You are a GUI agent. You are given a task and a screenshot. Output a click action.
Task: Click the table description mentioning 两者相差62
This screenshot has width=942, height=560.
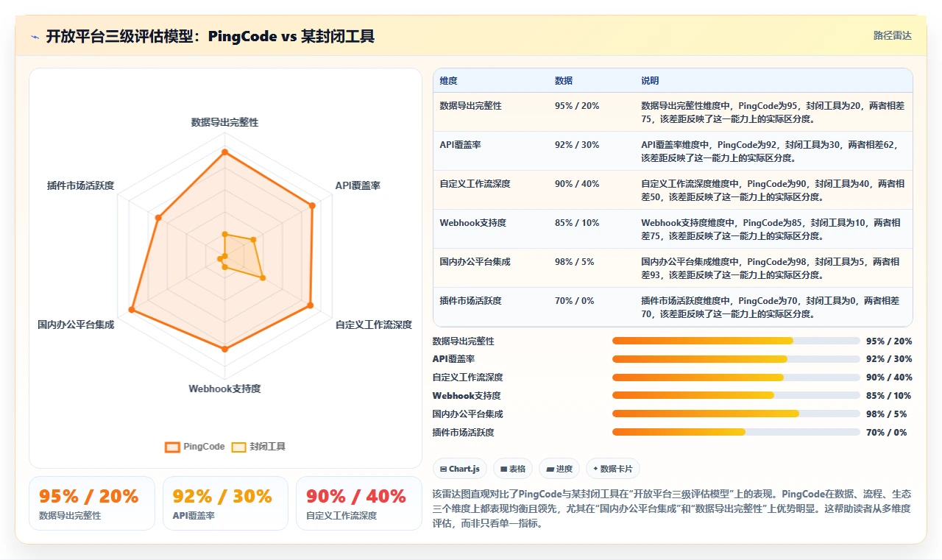pos(773,152)
